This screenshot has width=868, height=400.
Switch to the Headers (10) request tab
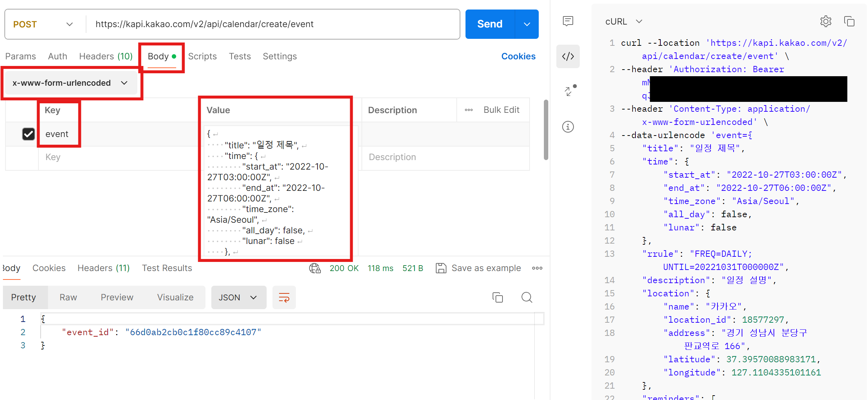[106, 56]
